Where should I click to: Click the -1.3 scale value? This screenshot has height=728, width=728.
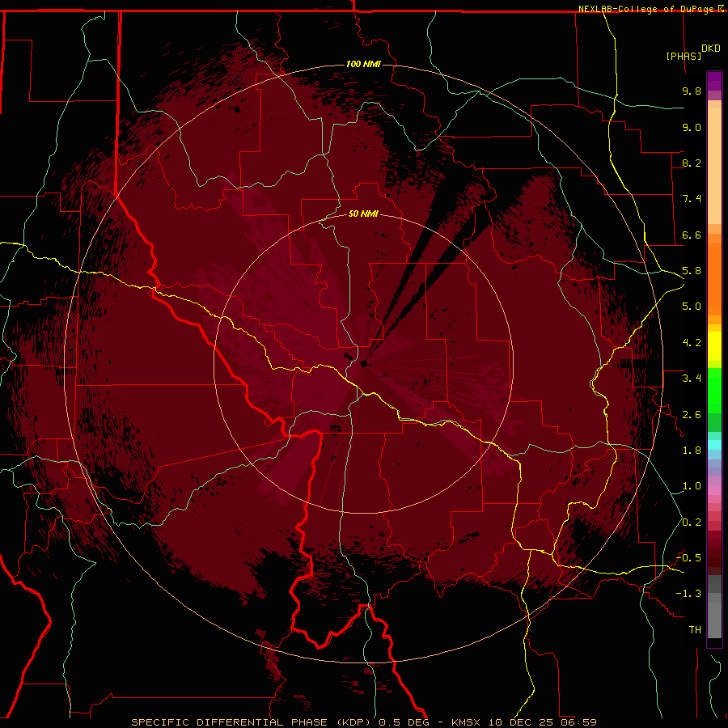click(x=688, y=594)
